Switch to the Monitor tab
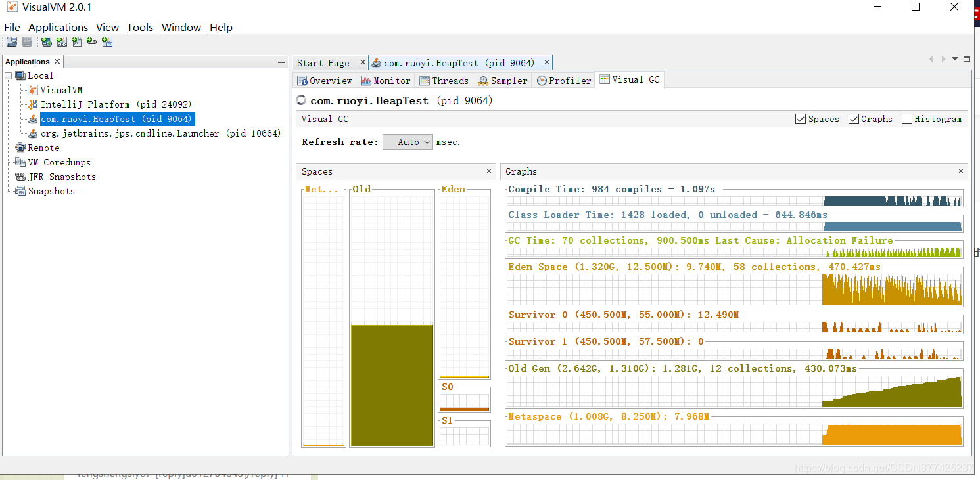This screenshot has width=980, height=480. 386,81
